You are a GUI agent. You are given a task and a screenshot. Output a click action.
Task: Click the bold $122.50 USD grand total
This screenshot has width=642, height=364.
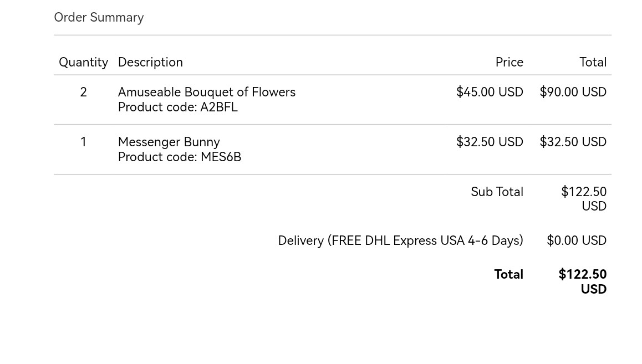(x=582, y=281)
